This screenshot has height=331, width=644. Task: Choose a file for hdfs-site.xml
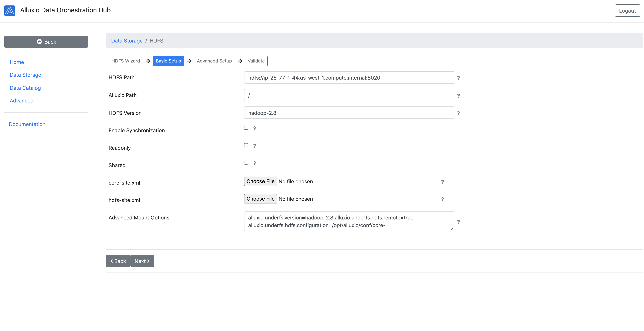(x=260, y=199)
